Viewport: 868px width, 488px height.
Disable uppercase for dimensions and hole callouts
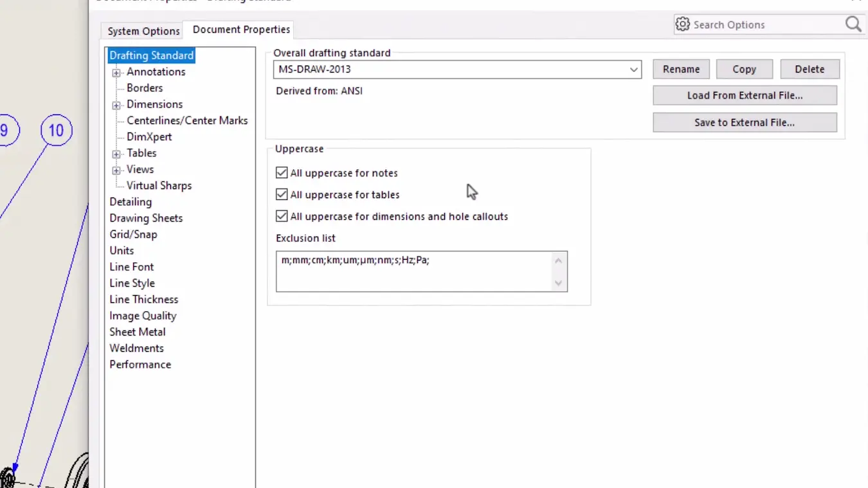tap(282, 217)
